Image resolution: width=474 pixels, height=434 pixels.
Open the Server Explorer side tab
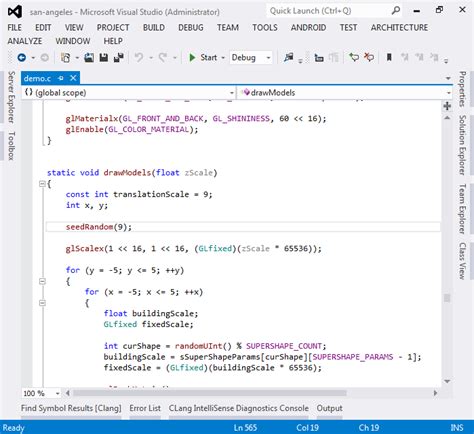pos(11,97)
